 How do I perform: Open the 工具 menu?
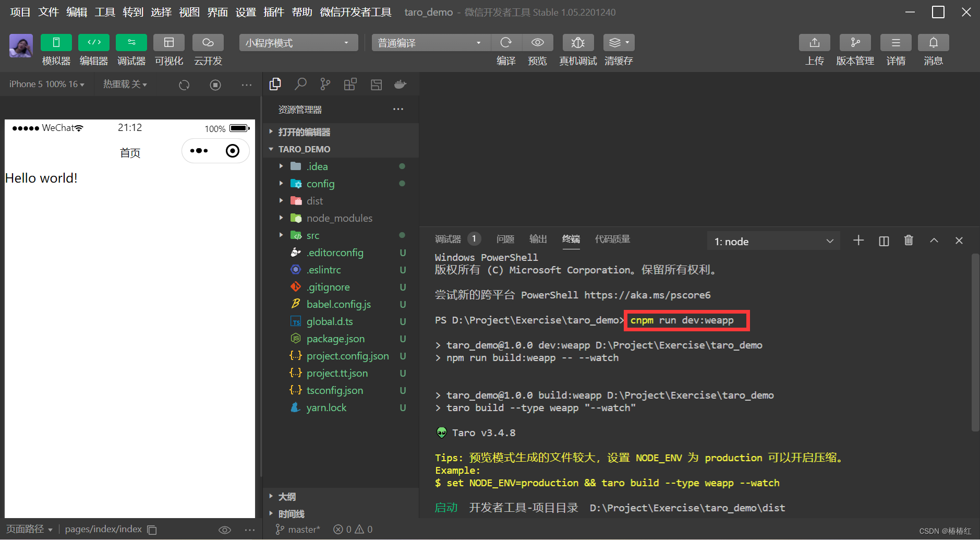pyautogui.click(x=104, y=11)
